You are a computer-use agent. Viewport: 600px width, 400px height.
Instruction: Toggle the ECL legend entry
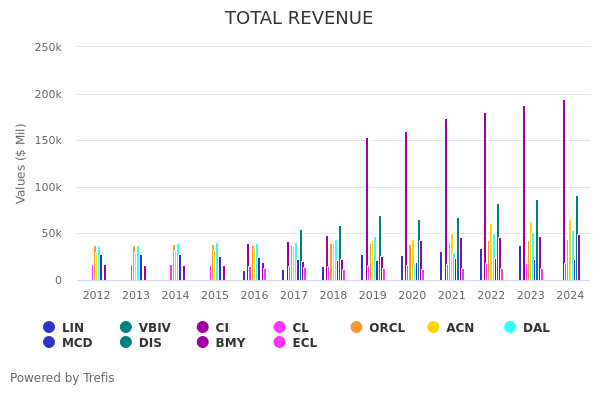(x=304, y=343)
